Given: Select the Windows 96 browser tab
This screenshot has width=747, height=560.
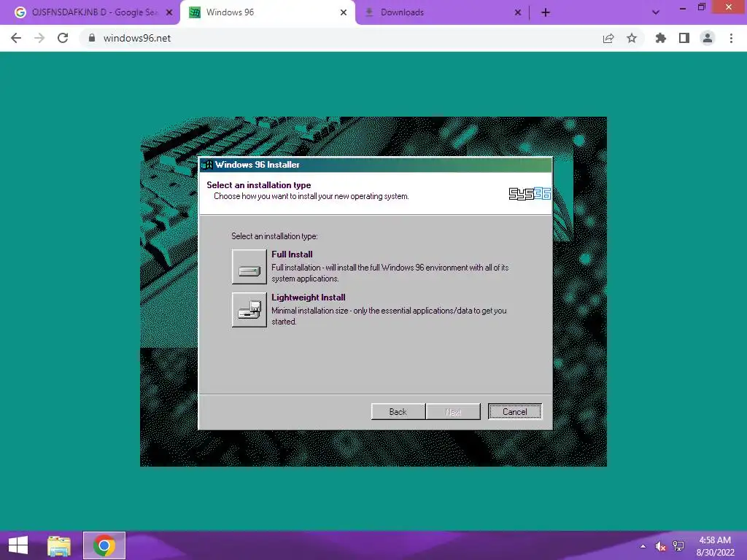Looking at the screenshot, I should coord(267,12).
